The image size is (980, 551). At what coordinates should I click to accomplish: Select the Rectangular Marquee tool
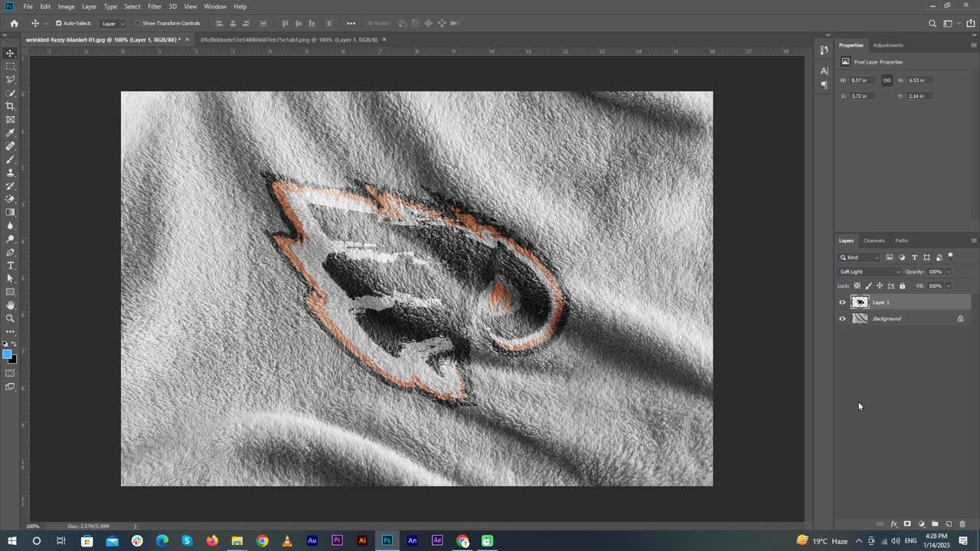pos(10,67)
